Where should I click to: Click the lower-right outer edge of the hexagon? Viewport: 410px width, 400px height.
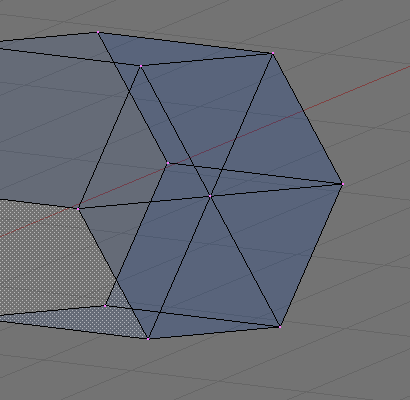click(x=311, y=255)
